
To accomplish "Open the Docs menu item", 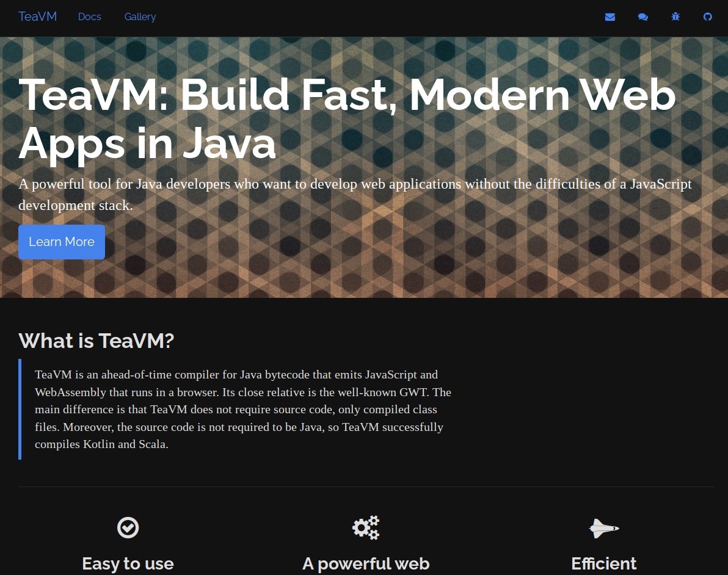I will (x=90, y=16).
